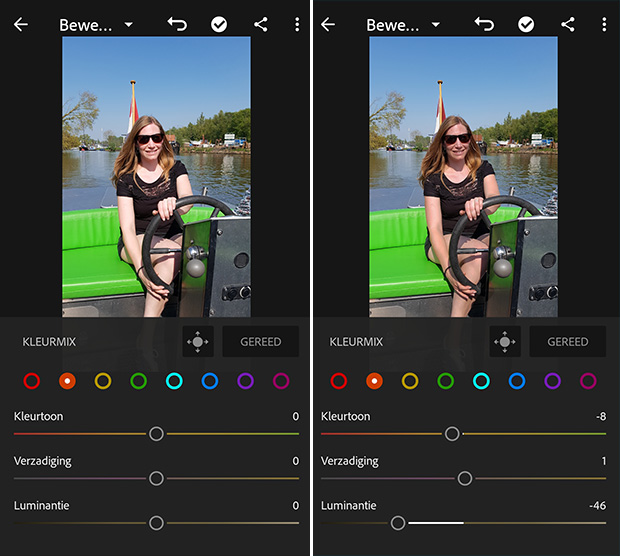Click Kleurtoon slider handle in left screen
The width and height of the screenshot is (620, 556).
point(156,434)
